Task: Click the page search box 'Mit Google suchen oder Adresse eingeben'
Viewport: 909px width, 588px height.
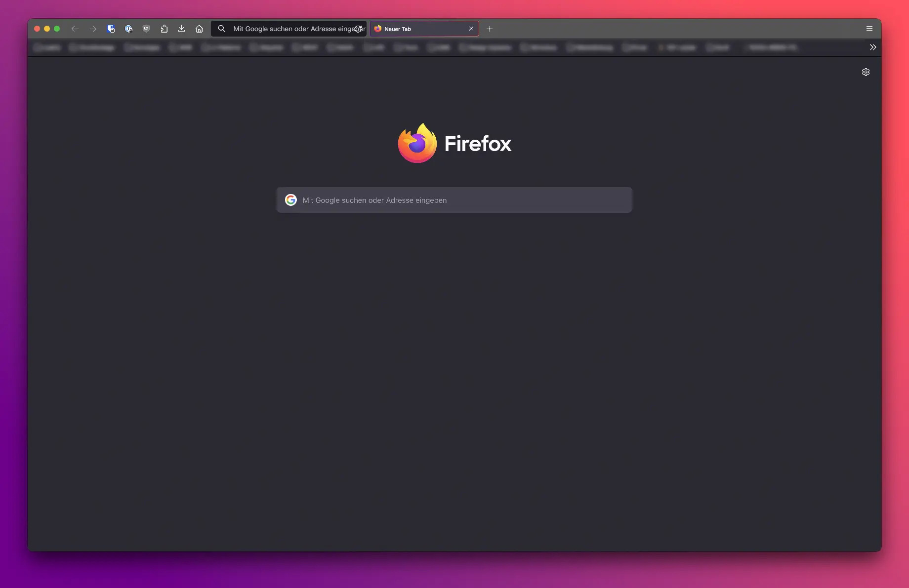Action: point(454,200)
